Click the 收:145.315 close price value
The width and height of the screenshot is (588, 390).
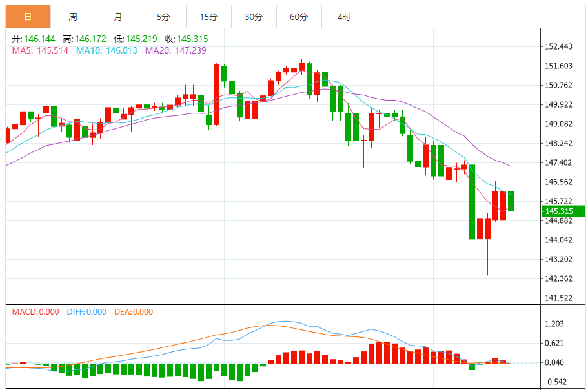click(187, 39)
